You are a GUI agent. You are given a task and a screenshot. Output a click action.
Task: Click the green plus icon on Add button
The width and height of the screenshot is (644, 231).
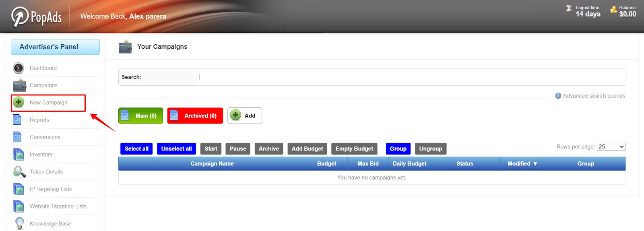[x=235, y=115]
